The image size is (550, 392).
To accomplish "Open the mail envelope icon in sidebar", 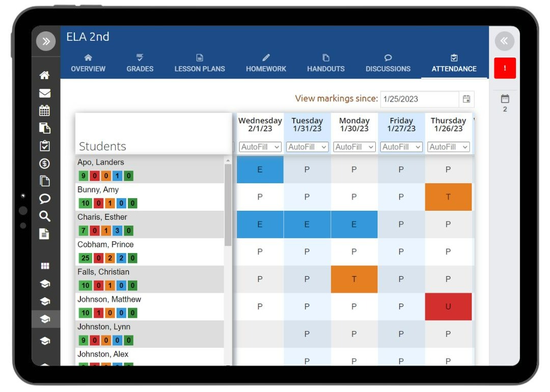I will 44,93.
